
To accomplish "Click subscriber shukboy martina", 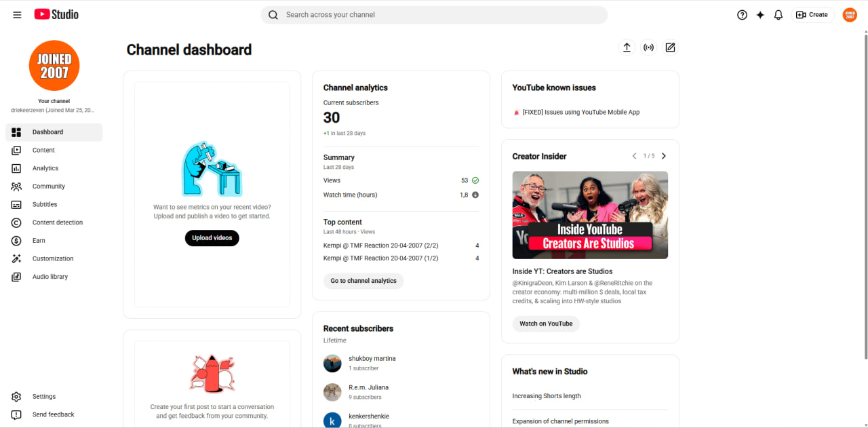I will 372,359.
